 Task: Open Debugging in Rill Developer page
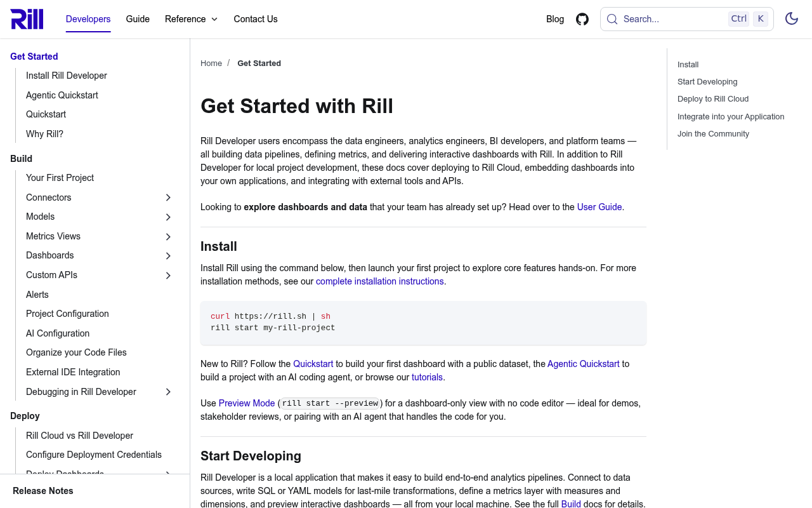(81, 392)
